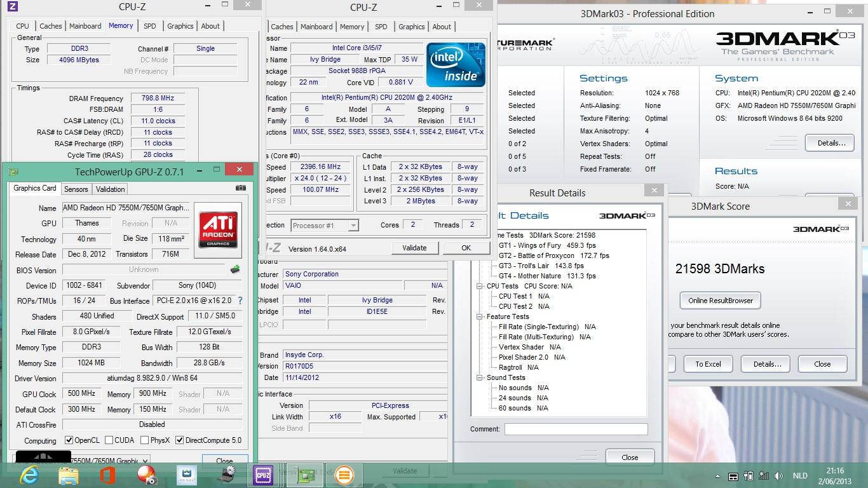This screenshot has width=868, height=488.
Task: Switch to CPU-Z via its purple taskbar icon
Action: pyautogui.click(x=262, y=475)
